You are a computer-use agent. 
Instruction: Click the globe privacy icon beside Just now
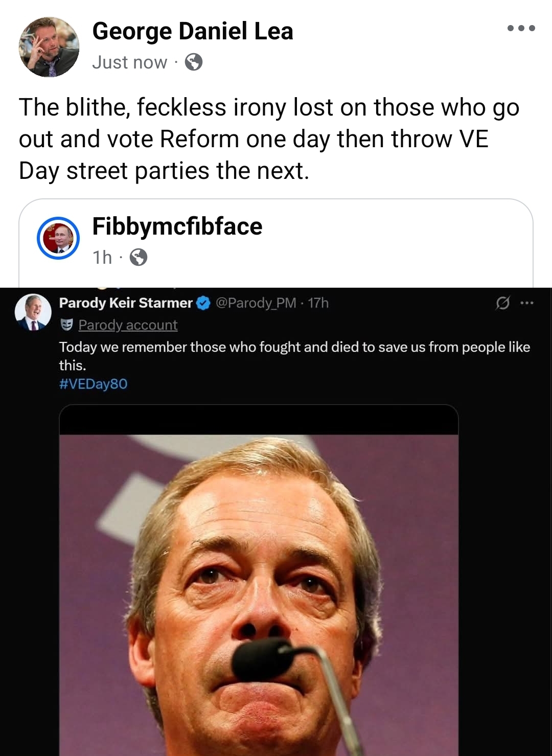pos(194,62)
